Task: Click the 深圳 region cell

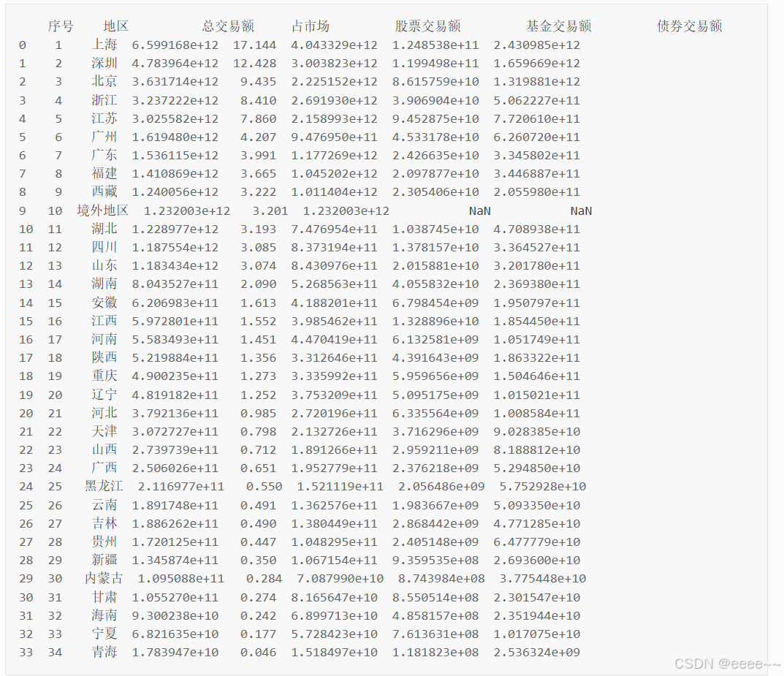Action: coord(104,64)
